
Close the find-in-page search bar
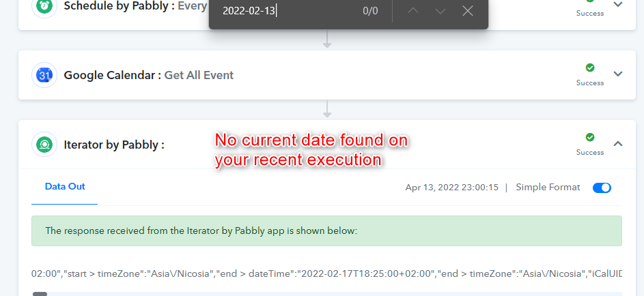coord(468,11)
